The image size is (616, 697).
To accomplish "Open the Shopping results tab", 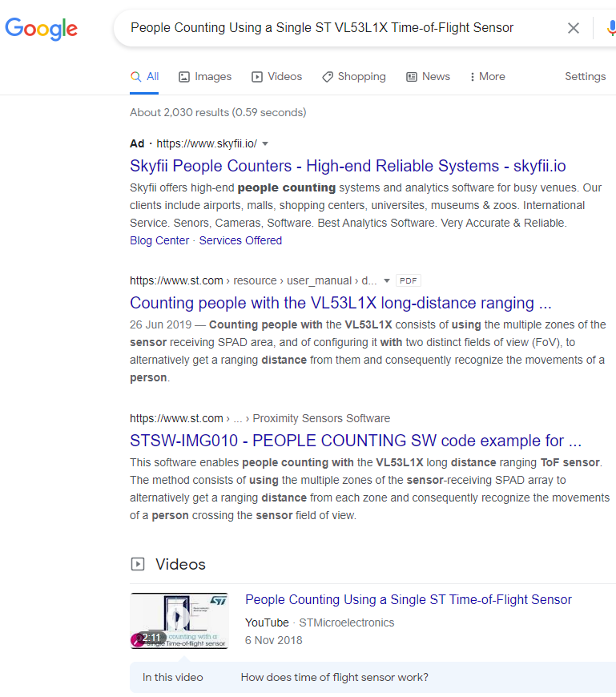I will [354, 76].
